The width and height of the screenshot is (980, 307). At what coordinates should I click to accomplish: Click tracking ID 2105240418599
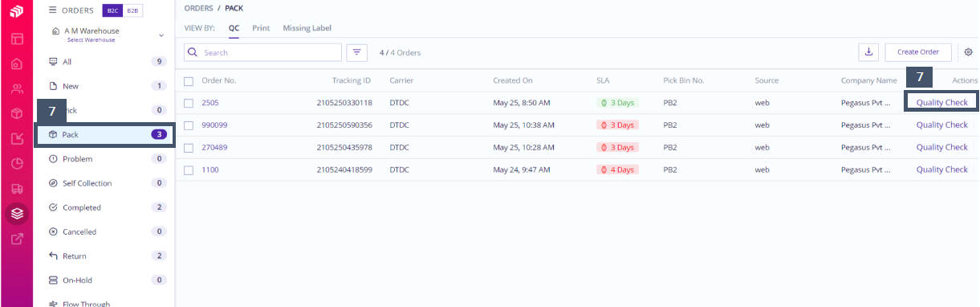[344, 170]
